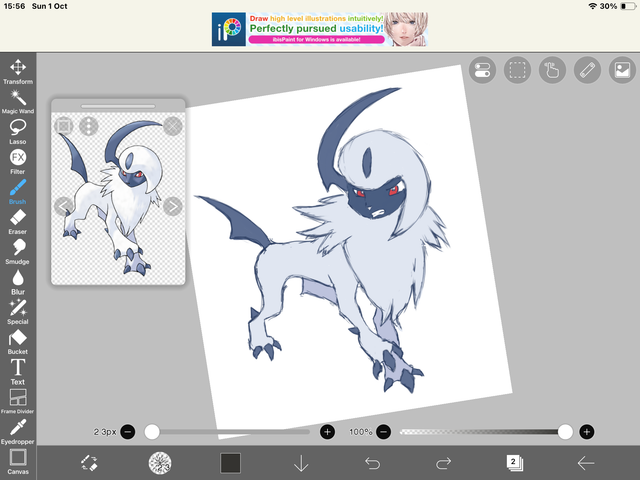This screenshot has width=640, height=480.
Task: Activate the Eyedropper tool
Action: (18, 431)
